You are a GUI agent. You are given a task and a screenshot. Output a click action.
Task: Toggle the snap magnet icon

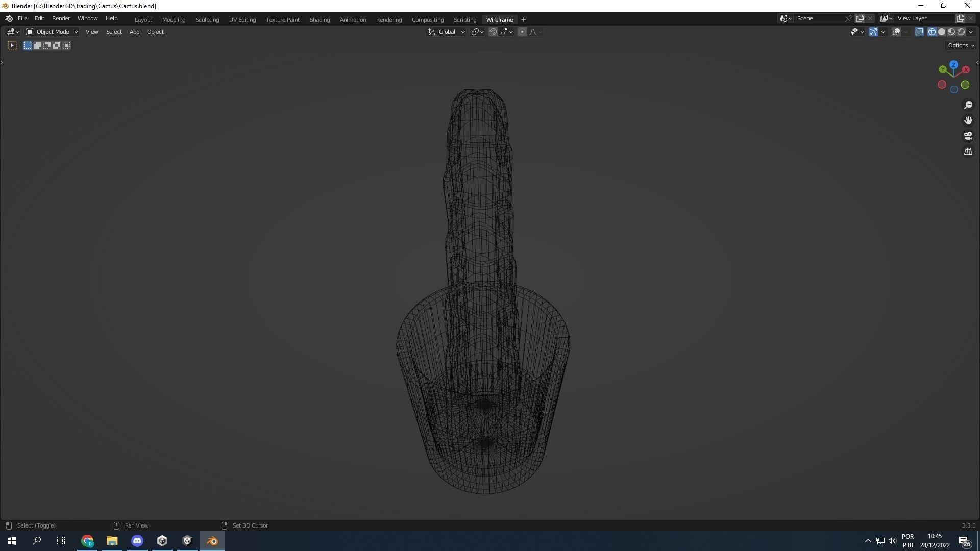click(x=493, y=32)
